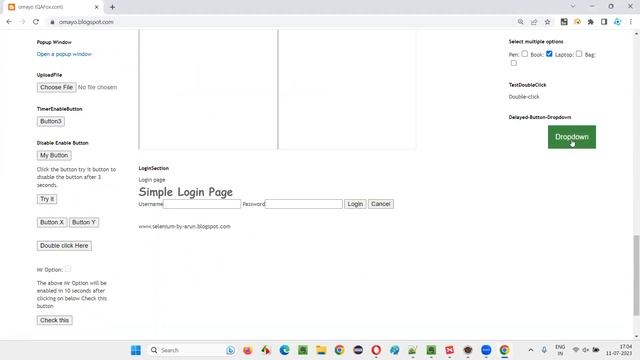The height and width of the screenshot is (360, 640).
Task: Click the Cancel button
Action: pyautogui.click(x=381, y=204)
